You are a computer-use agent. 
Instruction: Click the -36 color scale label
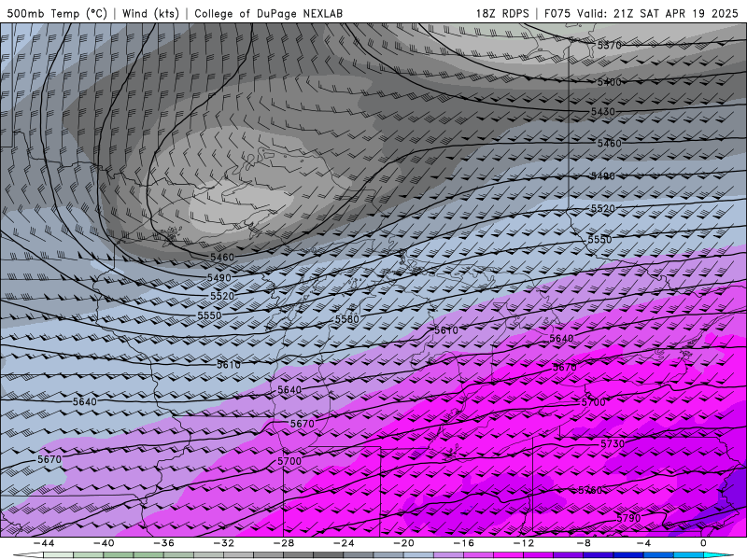(163, 543)
